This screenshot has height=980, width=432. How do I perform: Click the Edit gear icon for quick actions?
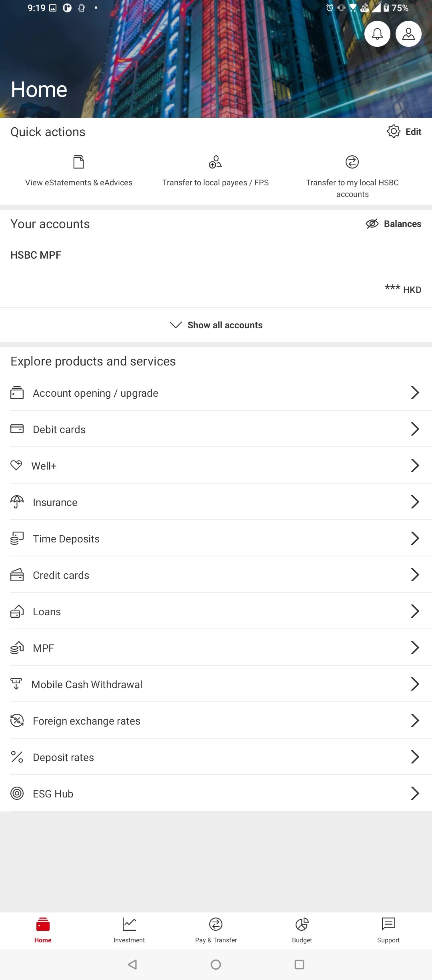pyautogui.click(x=394, y=131)
